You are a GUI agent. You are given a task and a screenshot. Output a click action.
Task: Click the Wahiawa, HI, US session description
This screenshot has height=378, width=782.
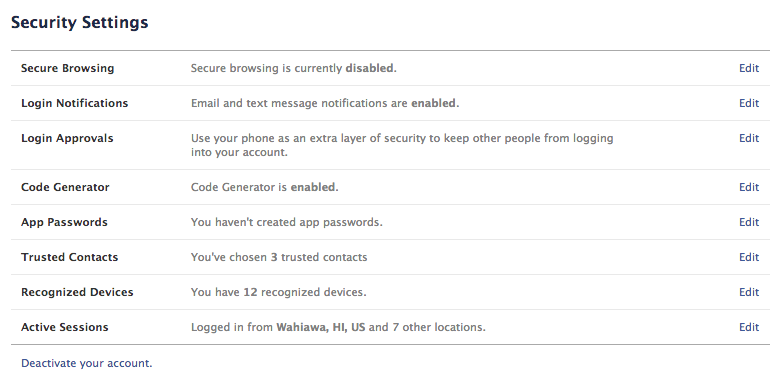click(338, 327)
